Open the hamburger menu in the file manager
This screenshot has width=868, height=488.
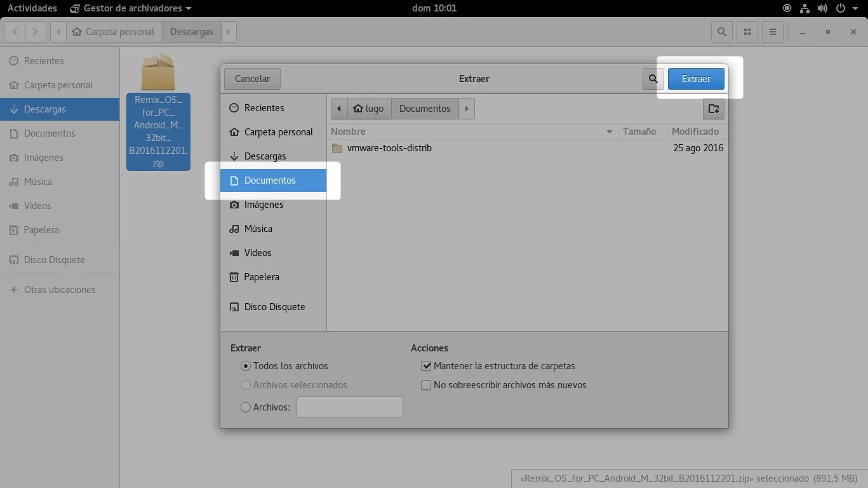point(772,31)
